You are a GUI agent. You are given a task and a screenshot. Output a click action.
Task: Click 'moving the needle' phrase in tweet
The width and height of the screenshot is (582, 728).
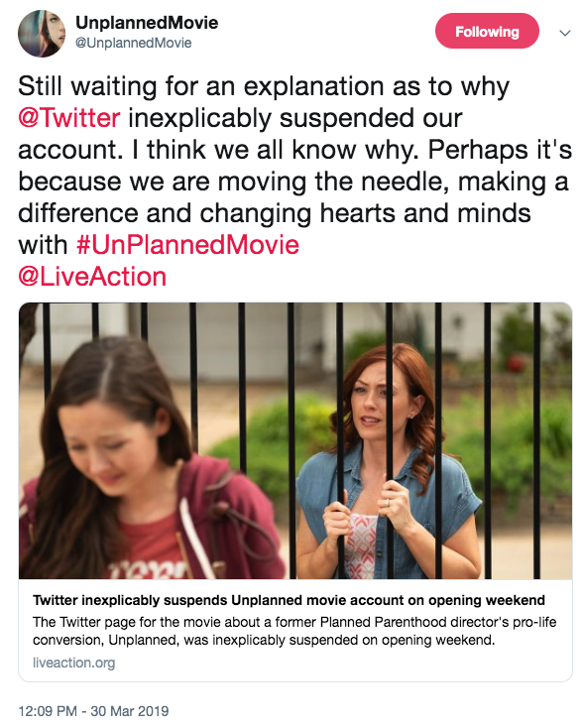click(333, 182)
